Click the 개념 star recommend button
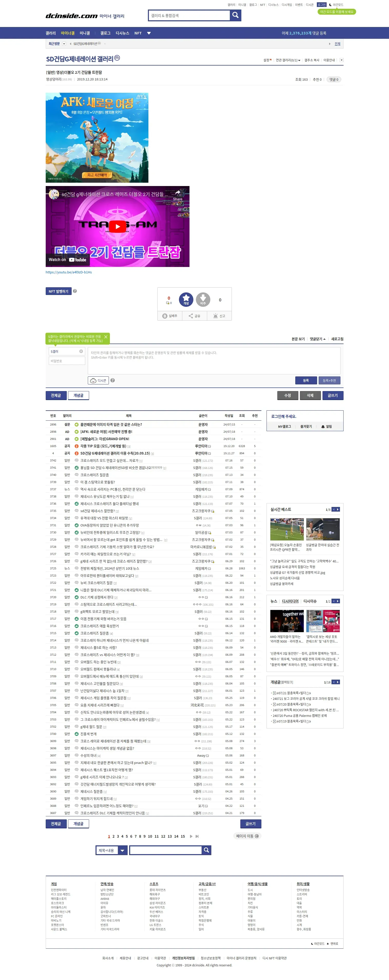The width and height of the screenshot is (389, 980). click(186, 299)
